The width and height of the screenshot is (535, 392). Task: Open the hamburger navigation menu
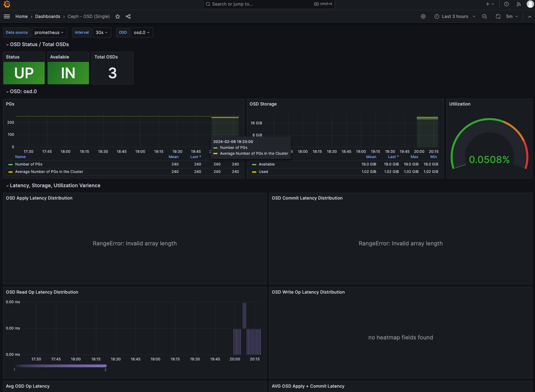pos(7,16)
